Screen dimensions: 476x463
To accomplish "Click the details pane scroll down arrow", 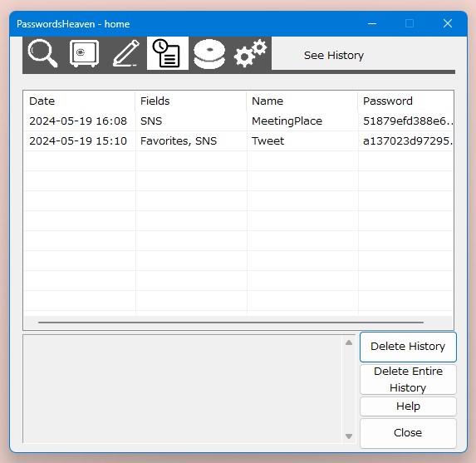I will (349, 436).
